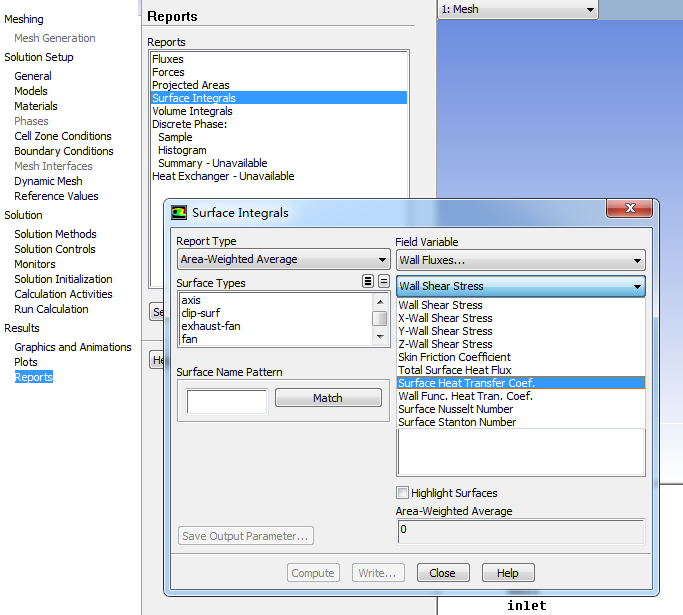Open the 1: Mesh window dropdown
Image resolution: width=683 pixels, height=615 pixels.
click(518, 9)
